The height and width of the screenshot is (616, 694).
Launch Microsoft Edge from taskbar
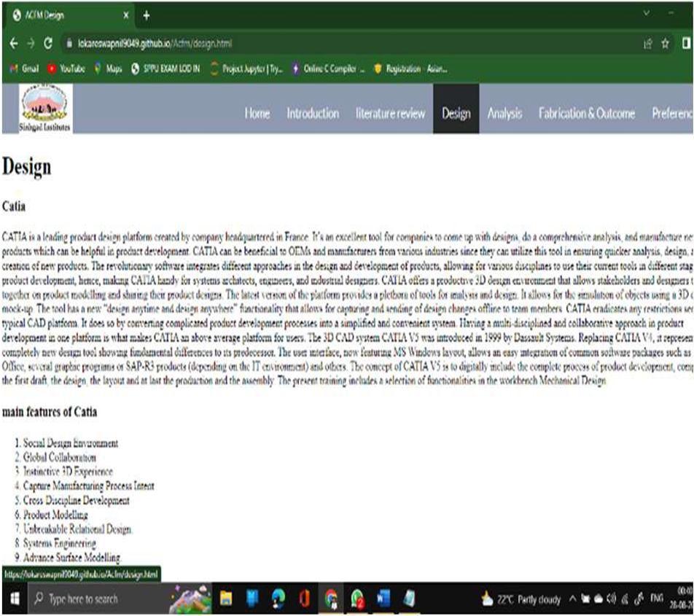[278, 599]
